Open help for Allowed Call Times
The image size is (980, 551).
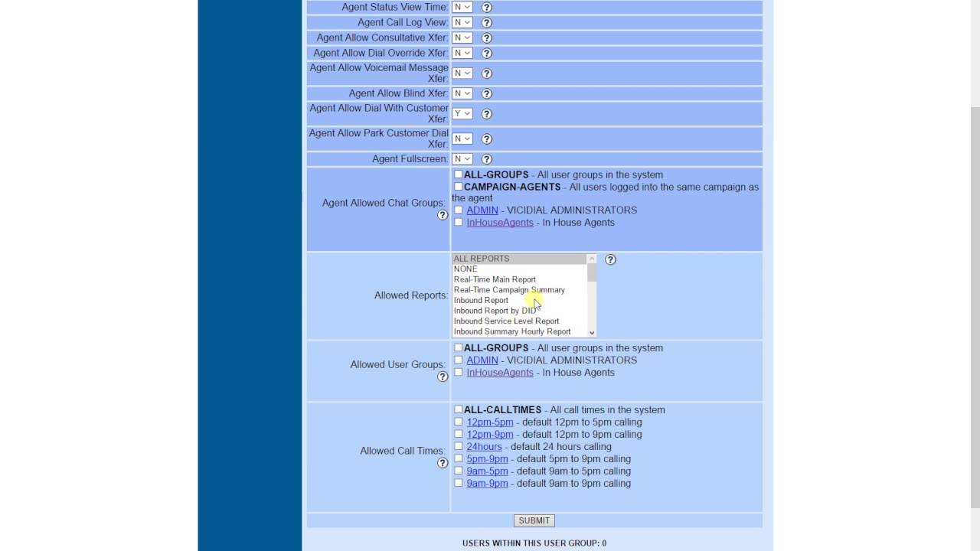tap(443, 463)
